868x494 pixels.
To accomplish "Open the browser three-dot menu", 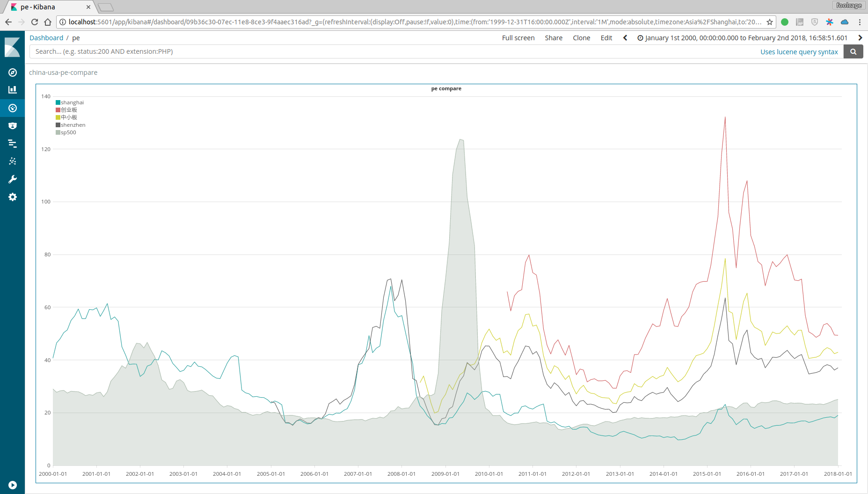I will pyautogui.click(x=860, y=22).
